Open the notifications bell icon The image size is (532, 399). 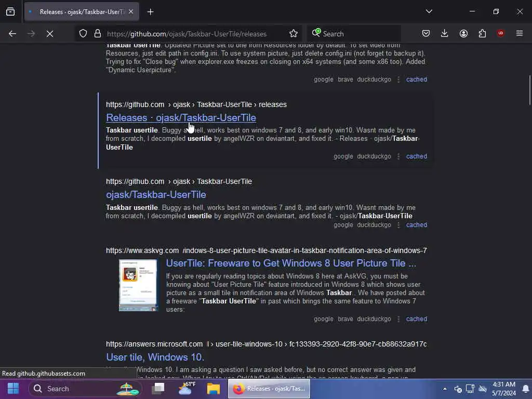click(526, 389)
